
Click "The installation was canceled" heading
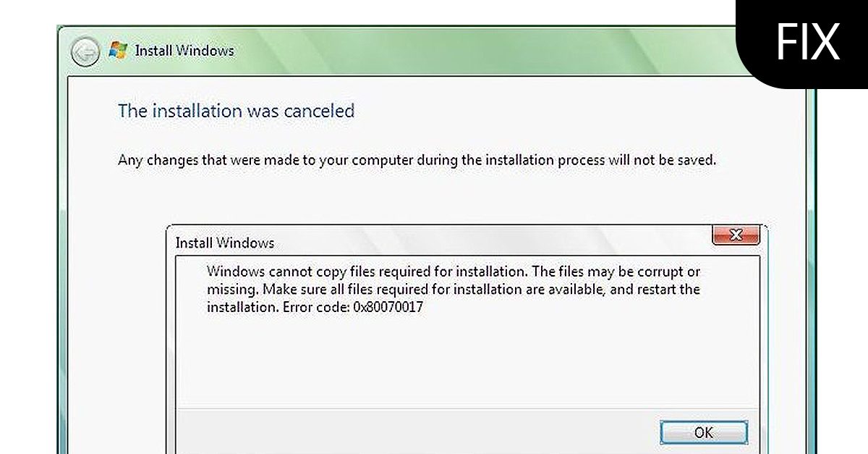pyautogui.click(x=236, y=111)
